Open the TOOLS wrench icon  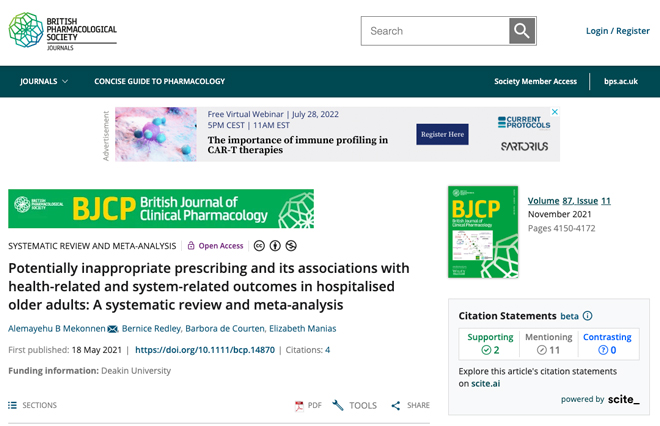pos(338,405)
